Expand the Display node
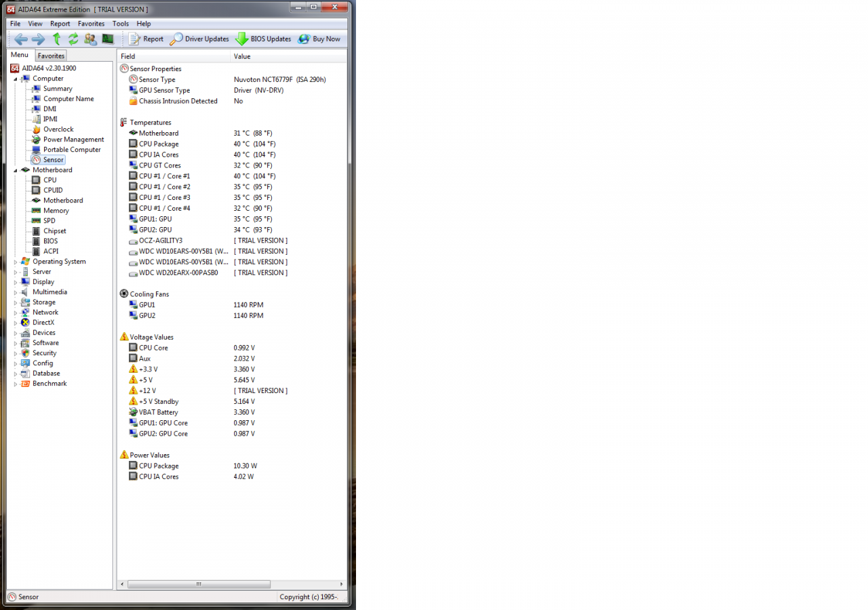 tap(16, 282)
